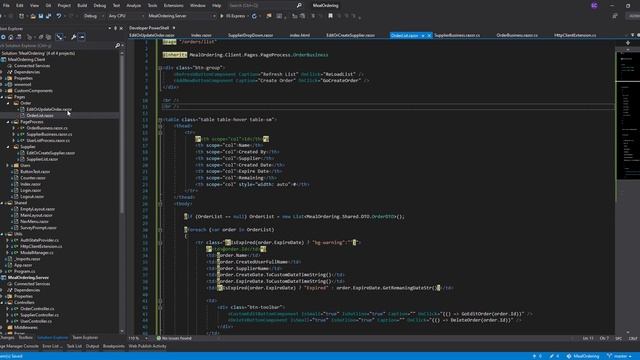Screen dimensions: 640x360
Task: Open the Toolbox bottom tab
Action: (25, 338)
